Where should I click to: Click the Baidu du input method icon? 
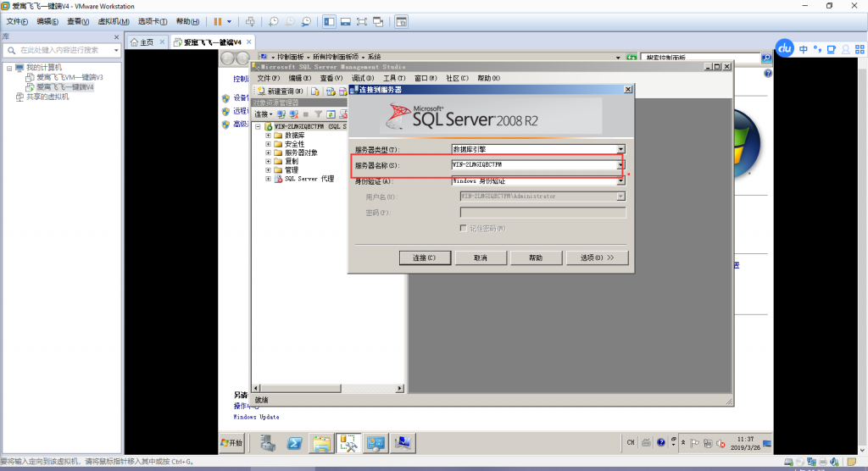[x=784, y=48]
